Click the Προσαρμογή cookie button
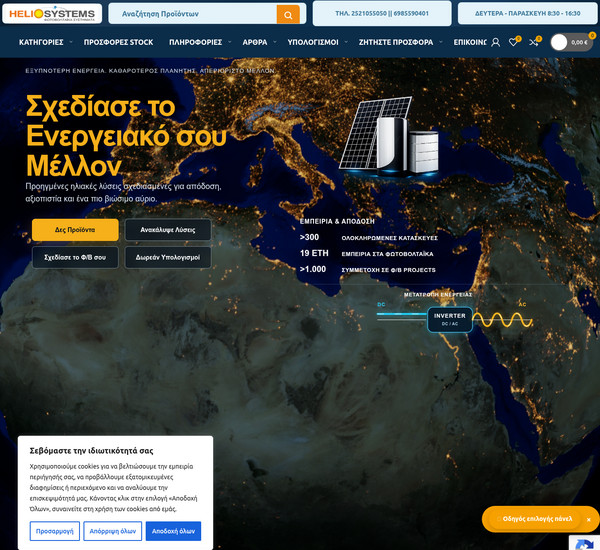 [55, 531]
